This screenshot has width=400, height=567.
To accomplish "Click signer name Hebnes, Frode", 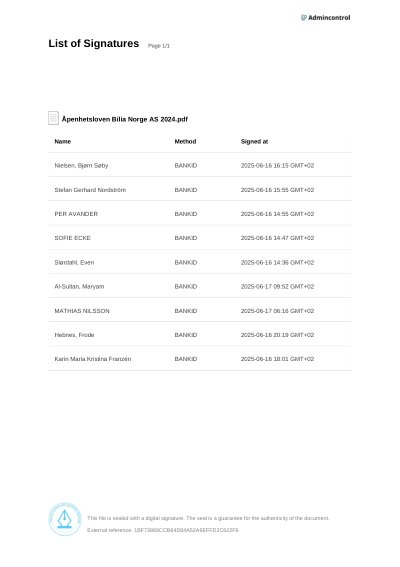I will pos(74,335).
